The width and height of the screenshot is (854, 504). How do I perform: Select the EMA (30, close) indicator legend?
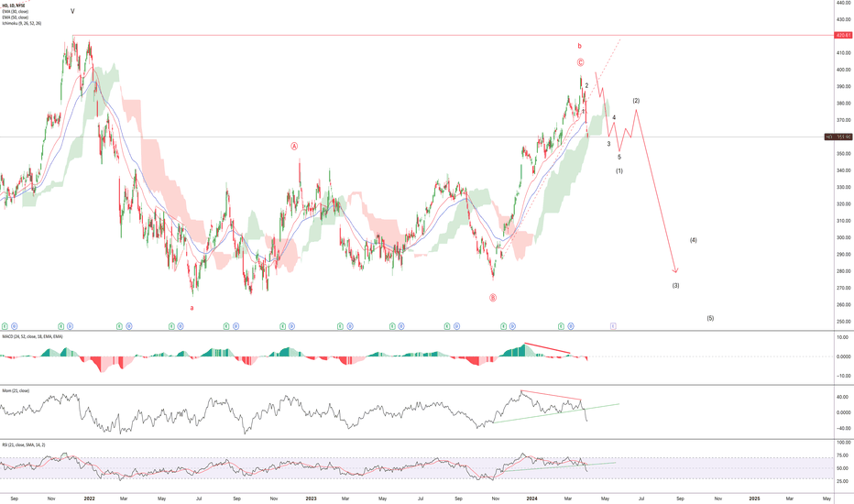tap(16, 11)
